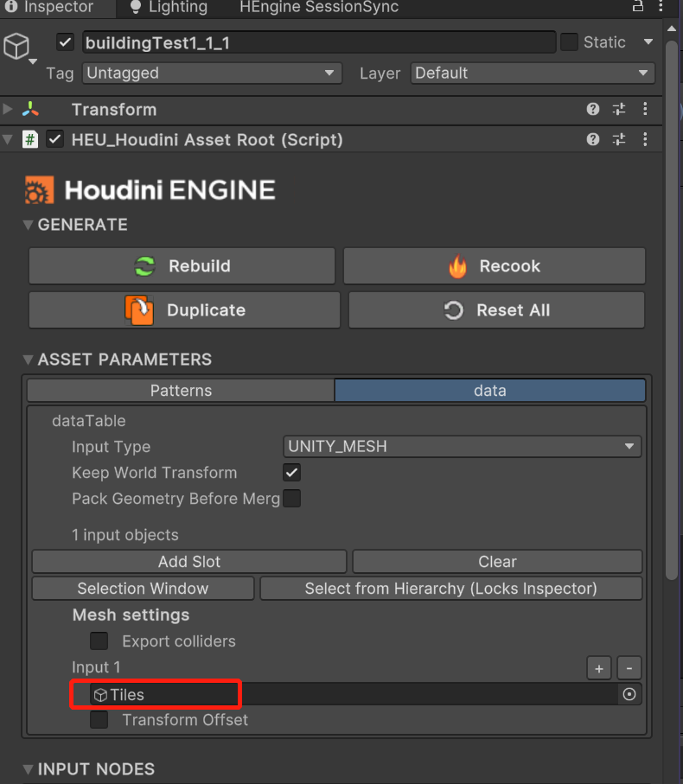The image size is (683, 784).
Task: Remove Input 1 with minus button
Action: click(x=629, y=668)
